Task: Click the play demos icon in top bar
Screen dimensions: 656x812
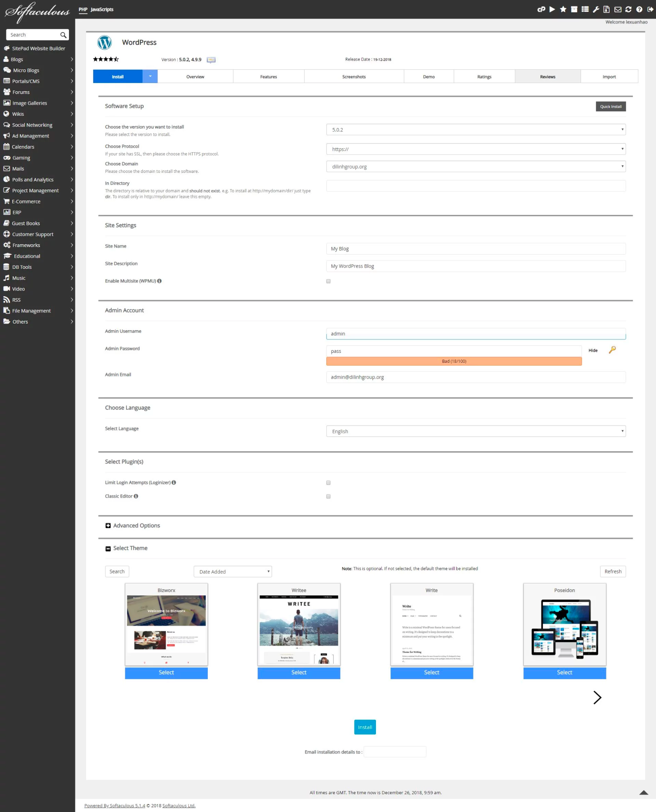Action: point(552,9)
